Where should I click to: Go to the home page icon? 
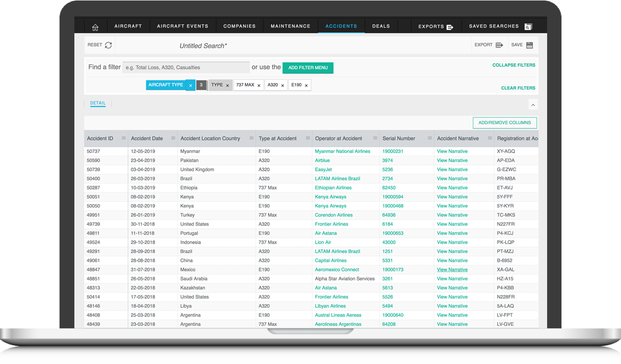coord(95,27)
